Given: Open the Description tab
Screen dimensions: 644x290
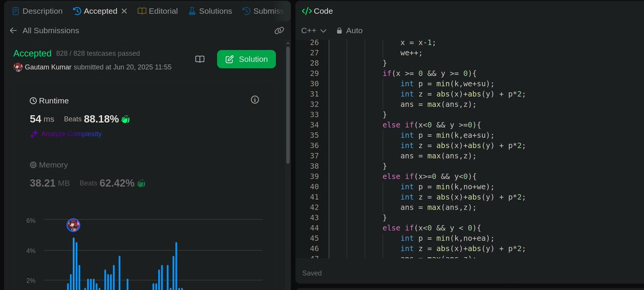Looking at the screenshot, I should tap(37, 11).
